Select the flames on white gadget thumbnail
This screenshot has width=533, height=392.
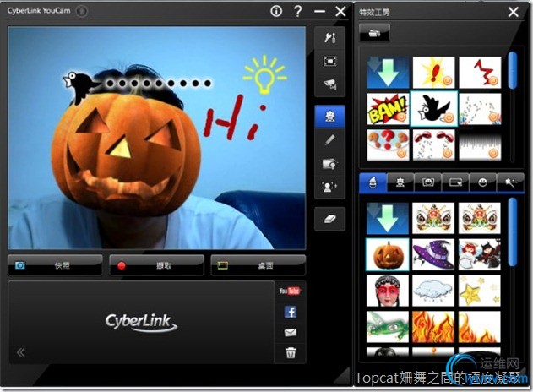pos(480,327)
